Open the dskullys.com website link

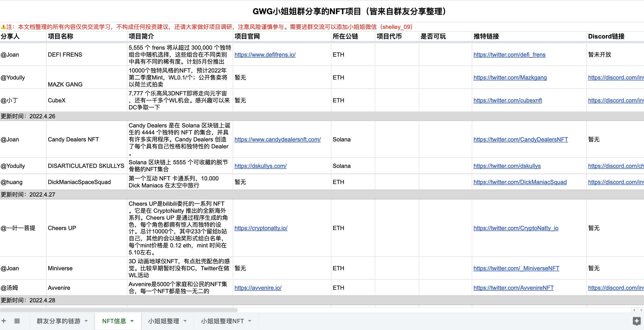pos(260,166)
